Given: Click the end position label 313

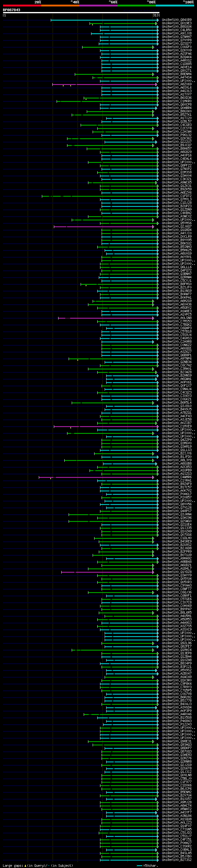Looking at the screenshot, I should coord(155,15).
